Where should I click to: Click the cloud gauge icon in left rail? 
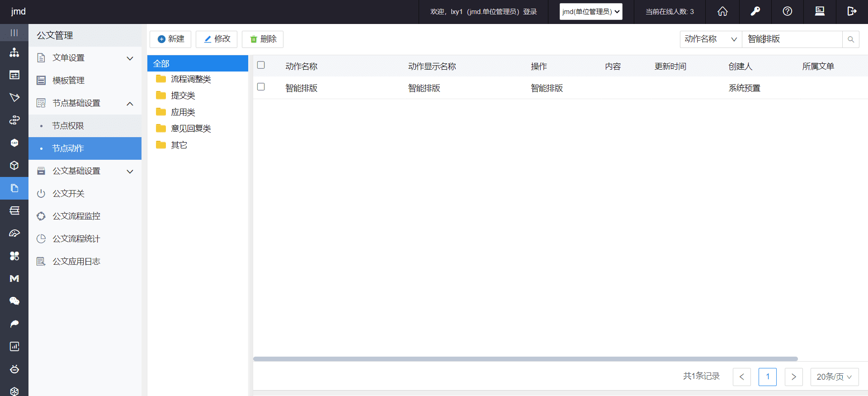pyautogui.click(x=14, y=234)
